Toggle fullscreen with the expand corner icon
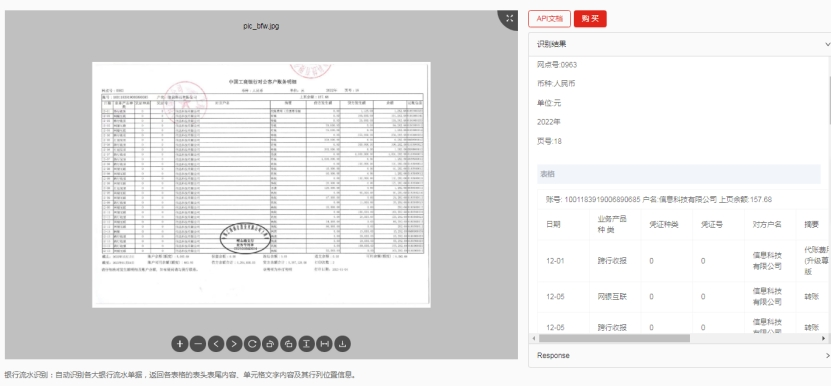The height and width of the screenshot is (387, 831). [509, 19]
